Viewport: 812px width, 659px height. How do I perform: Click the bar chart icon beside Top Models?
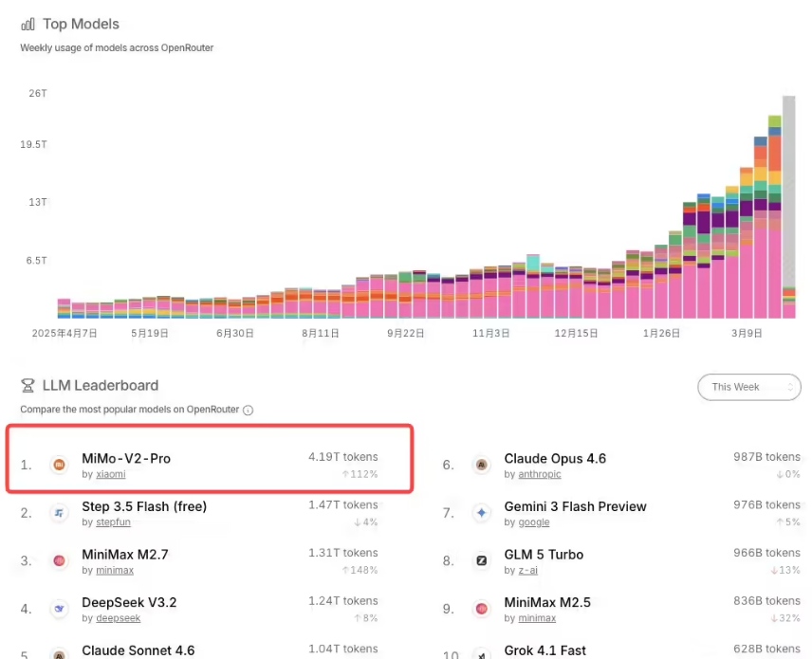pyautogui.click(x=28, y=24)
